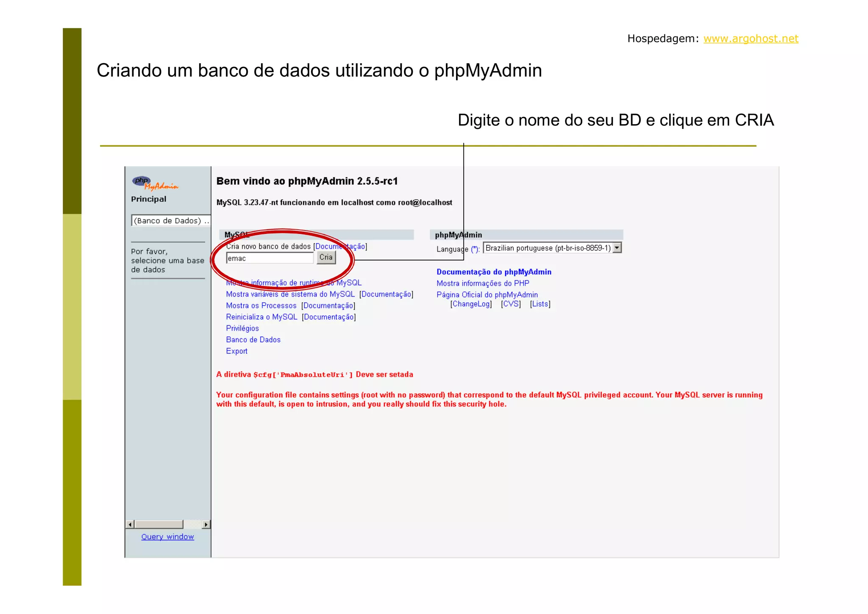Image resolution: width=868 pixels, height=614 pixels.
Task: Click the Cria button to create database
Action: tap(326, 257)
